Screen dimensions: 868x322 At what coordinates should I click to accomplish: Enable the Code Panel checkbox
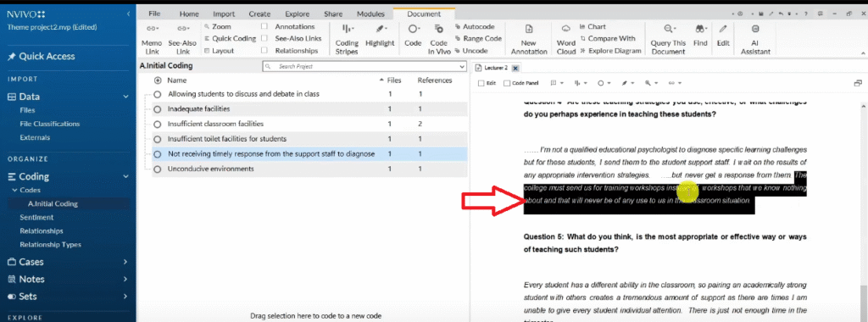507,83
